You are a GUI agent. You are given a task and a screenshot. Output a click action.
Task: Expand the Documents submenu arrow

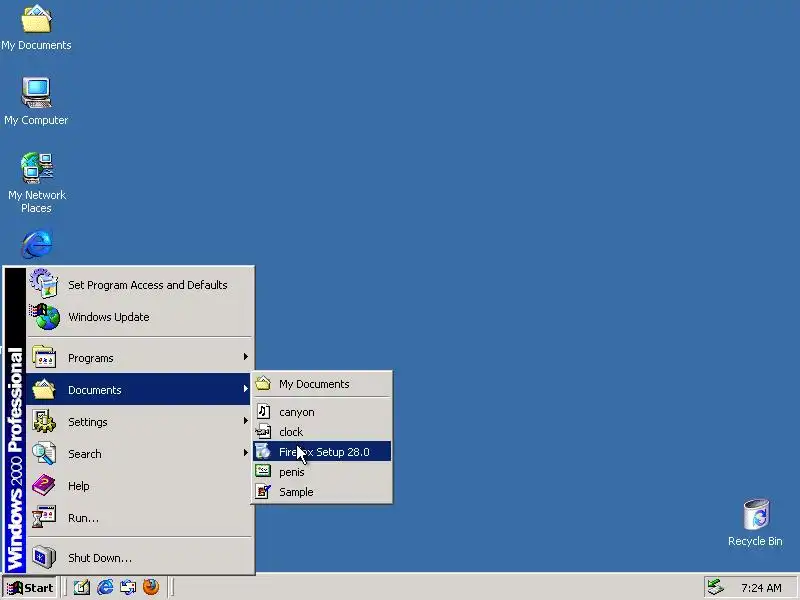tap(245, 389)
